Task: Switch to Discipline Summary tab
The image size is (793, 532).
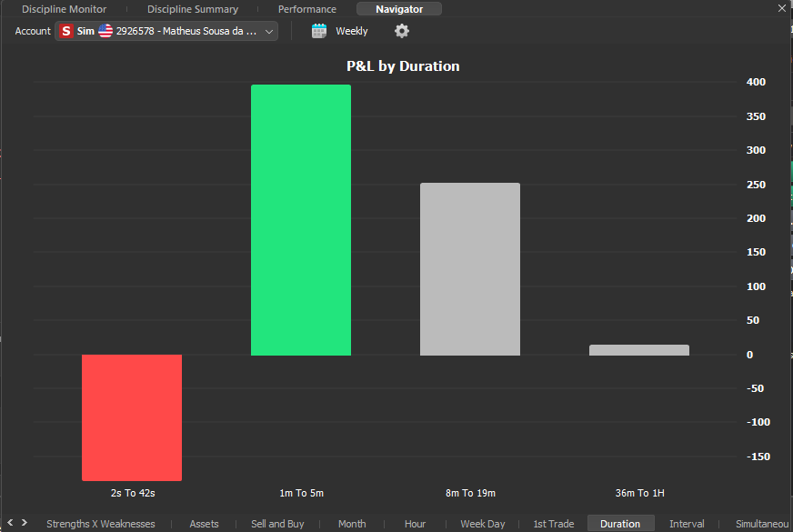Action: [193, 9]
